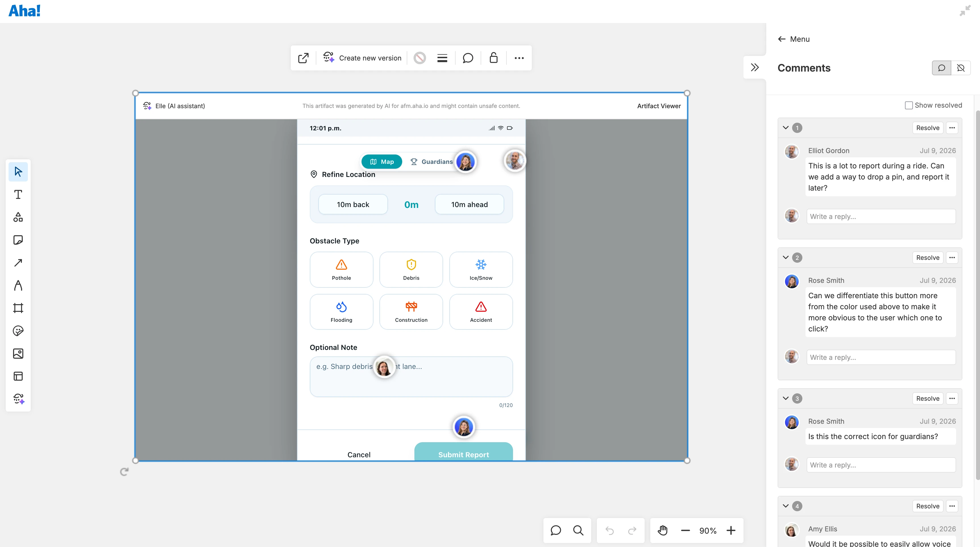
Task: Select the Sticky note tool
Action: tap(18, 240)
